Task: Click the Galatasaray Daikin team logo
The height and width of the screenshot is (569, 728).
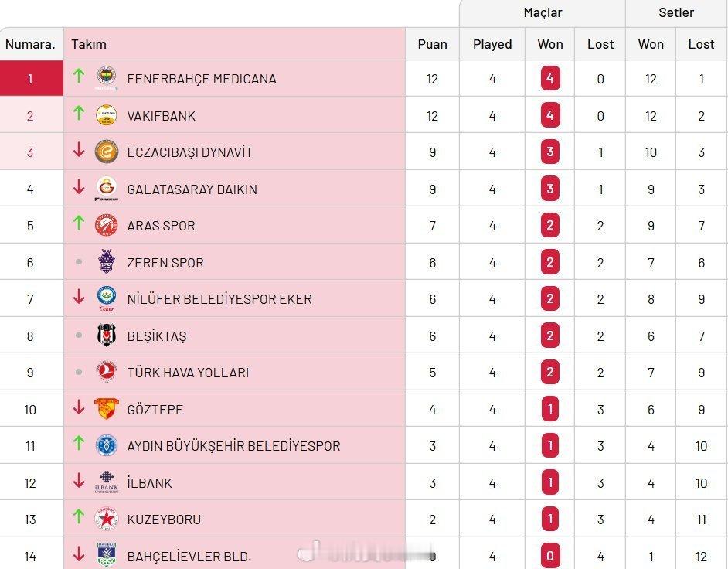Action: 107,189
